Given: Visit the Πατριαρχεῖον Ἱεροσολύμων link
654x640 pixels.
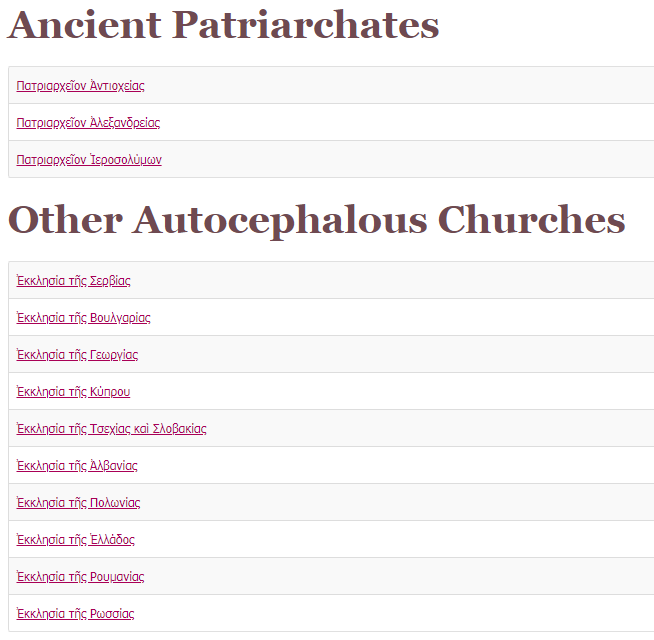Looking at the screenshot, I should tap(89, 160).
